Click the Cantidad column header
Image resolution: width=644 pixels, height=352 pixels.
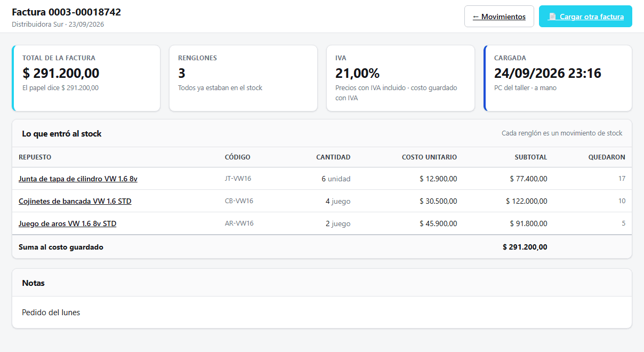[x=333, y=157]
